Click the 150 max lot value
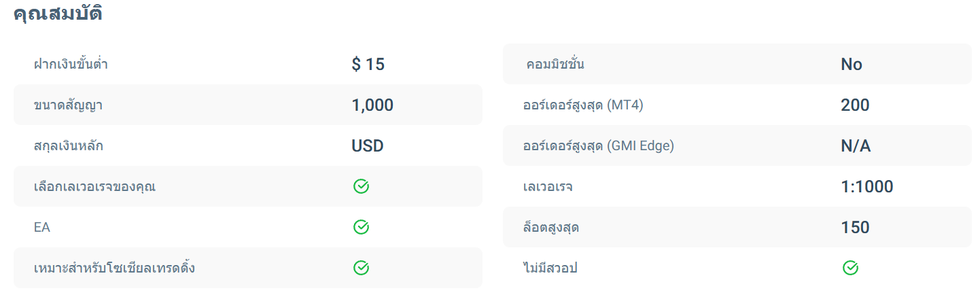Image resolution: width=980 pixels, height=297 pixels. (x=855, y=228)
